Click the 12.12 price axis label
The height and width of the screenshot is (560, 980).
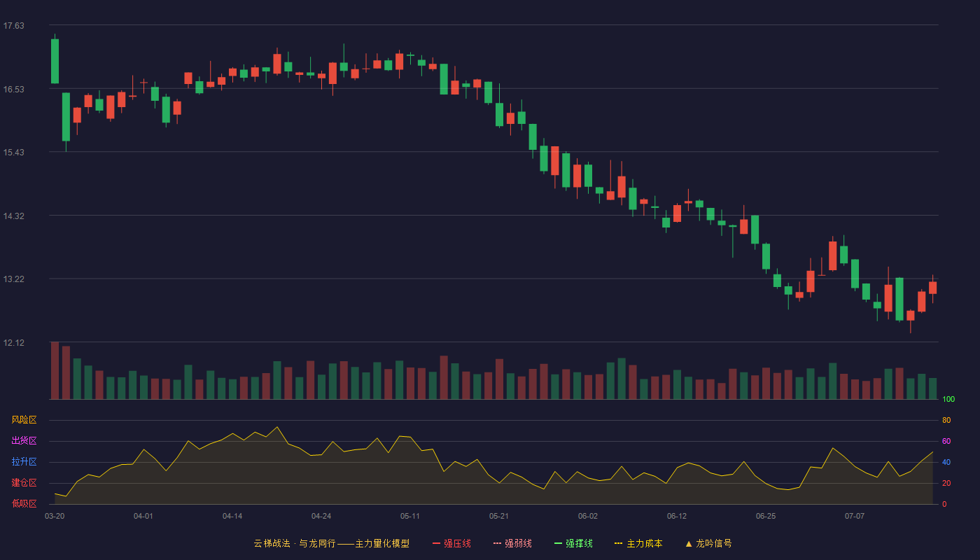[x=13, y=342]
